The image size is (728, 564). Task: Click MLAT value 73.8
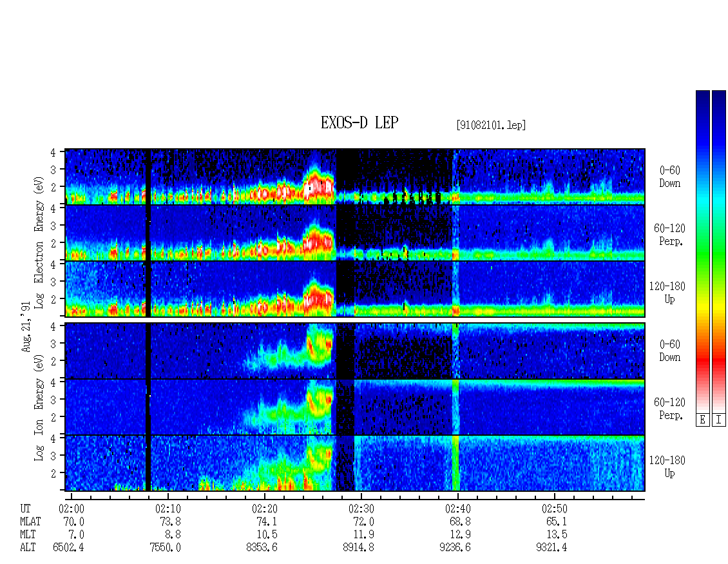coord(170,521)
